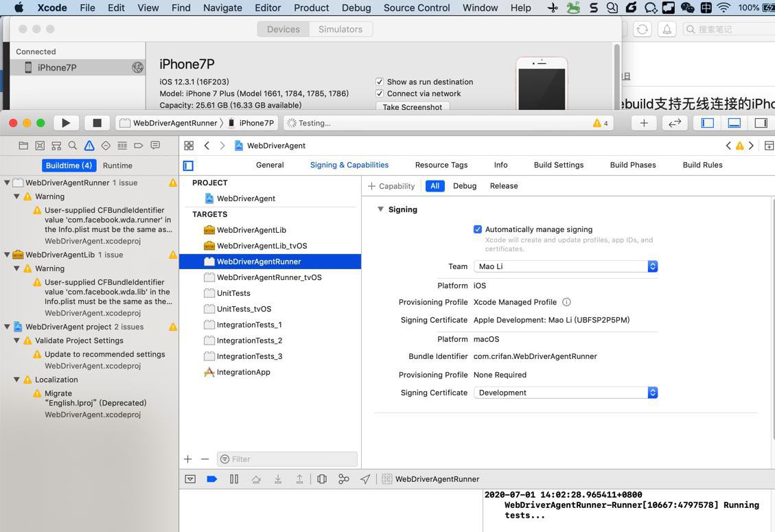The image size is (775, 532).
Task: Click the Library plus button in toolbar
Action: tap(644, 123)
